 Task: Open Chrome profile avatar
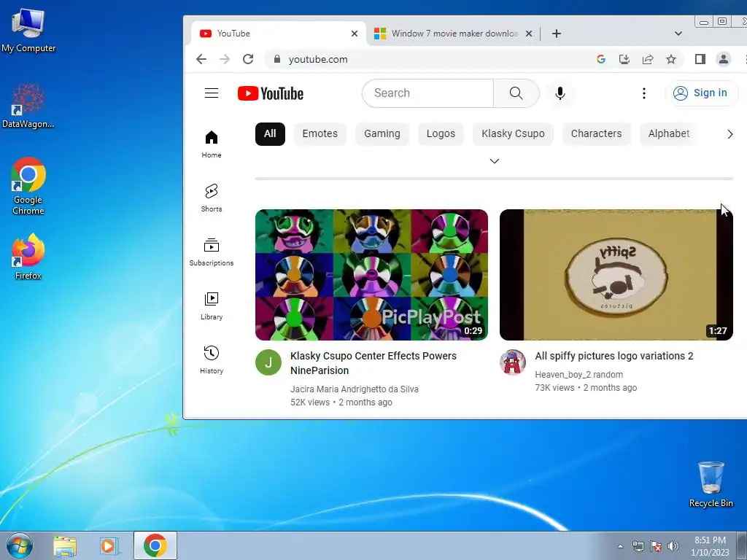tap(724, 59)
